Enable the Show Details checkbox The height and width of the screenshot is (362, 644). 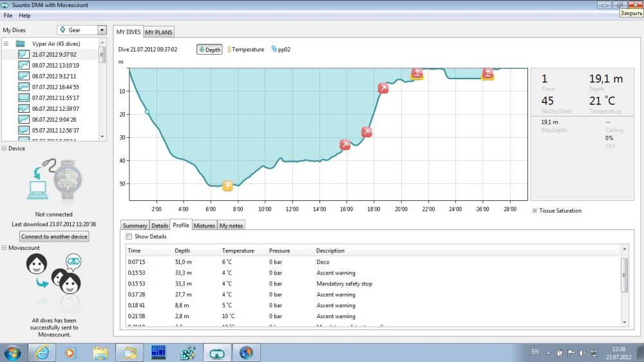[x=129, y=236]
